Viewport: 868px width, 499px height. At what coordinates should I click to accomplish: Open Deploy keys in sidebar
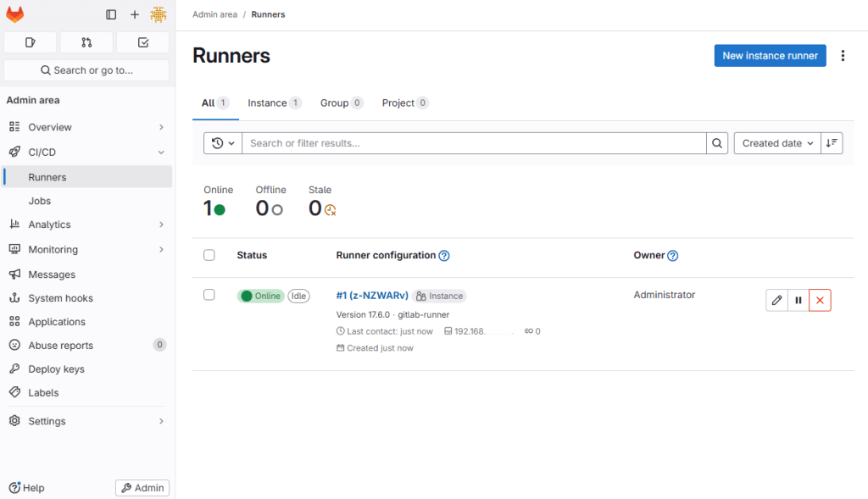[86, 369]
